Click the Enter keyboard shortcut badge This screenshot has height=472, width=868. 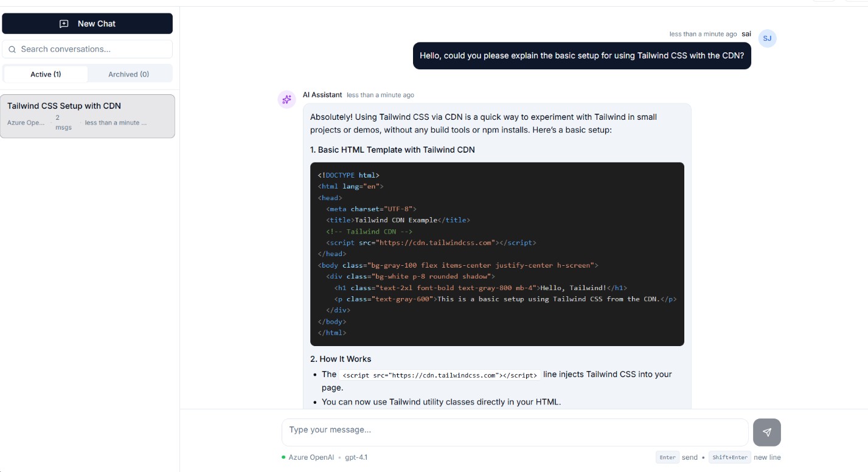pos(667,457)
